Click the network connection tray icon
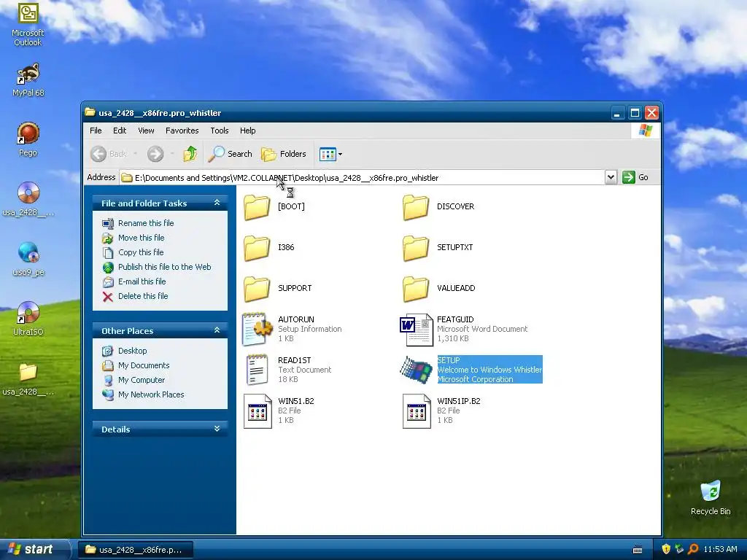Screen dimensions: 747x560 [679, 550]
